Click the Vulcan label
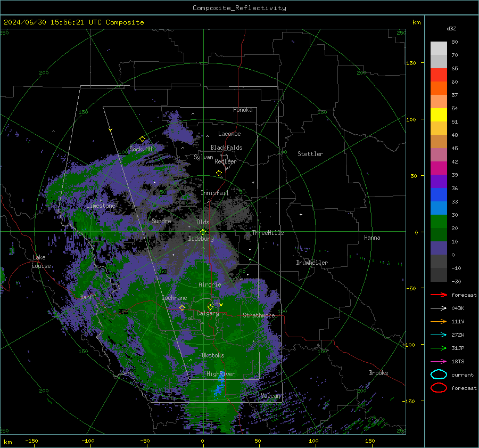The image size is (479, 448). pyautogui.click(x=271, y=396)
